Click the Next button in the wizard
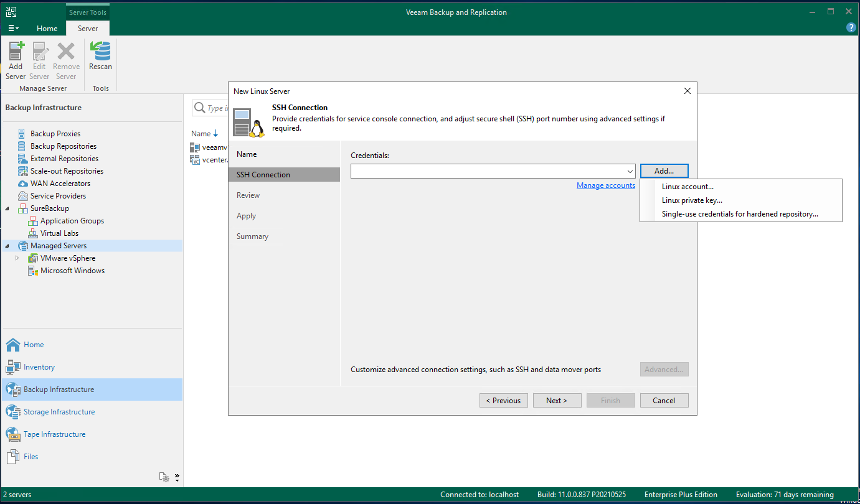860x504 pixels. [x=556, y=400]
